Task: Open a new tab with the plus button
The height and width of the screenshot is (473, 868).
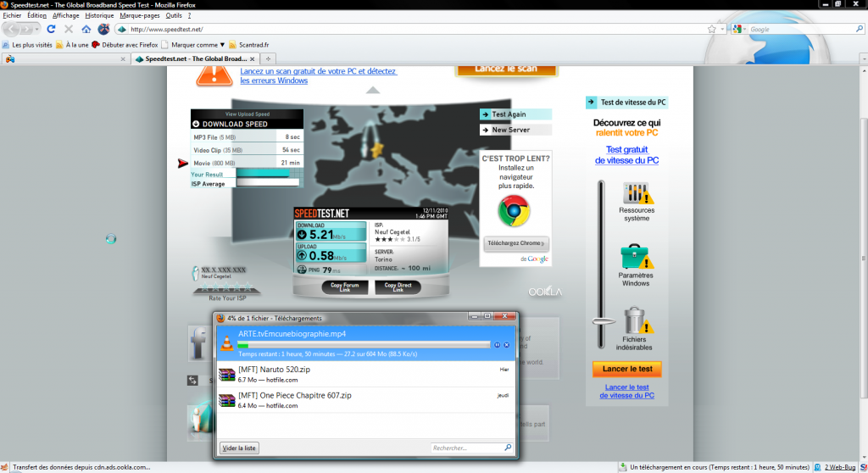Action: tap(268, 58)
